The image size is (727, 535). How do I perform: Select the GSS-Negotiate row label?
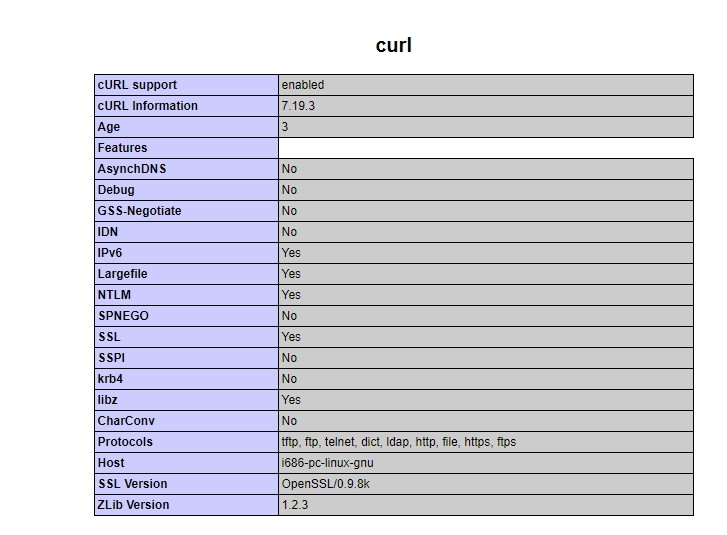click(139, 211)
